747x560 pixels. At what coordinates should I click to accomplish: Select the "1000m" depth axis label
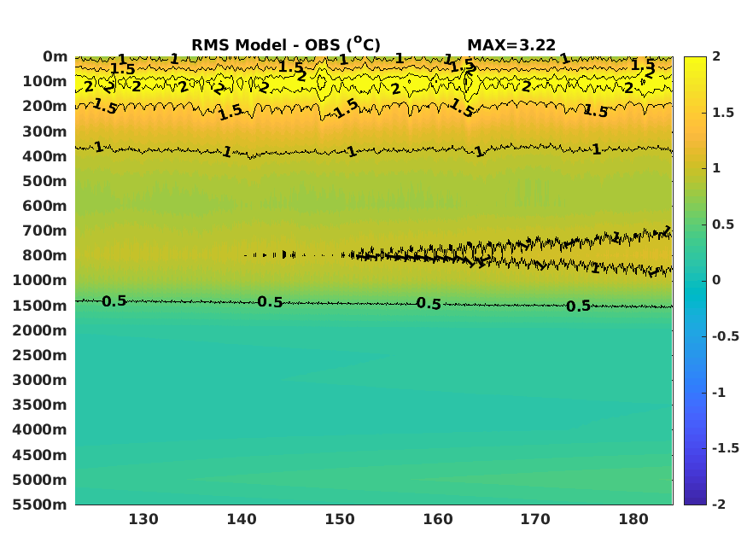[40, 280]
